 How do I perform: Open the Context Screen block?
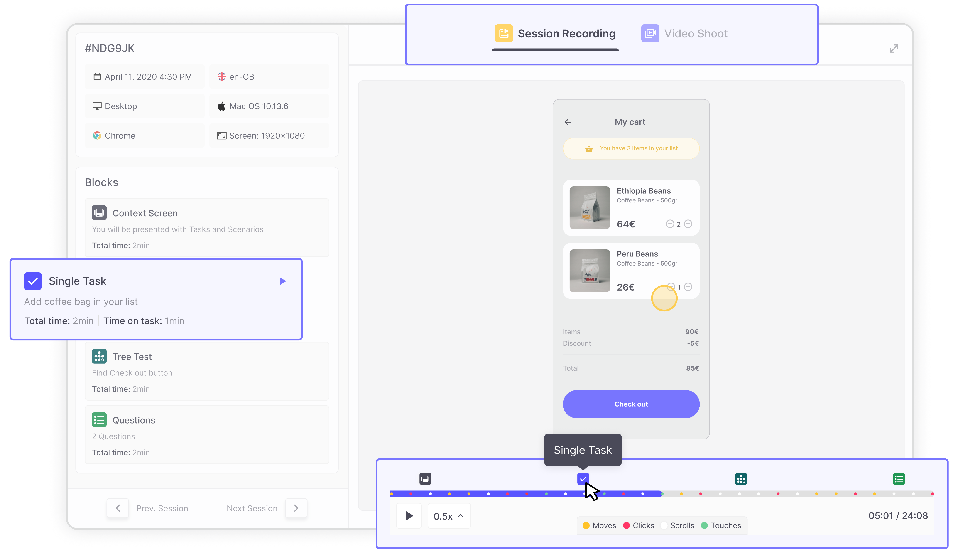point(207,228)
